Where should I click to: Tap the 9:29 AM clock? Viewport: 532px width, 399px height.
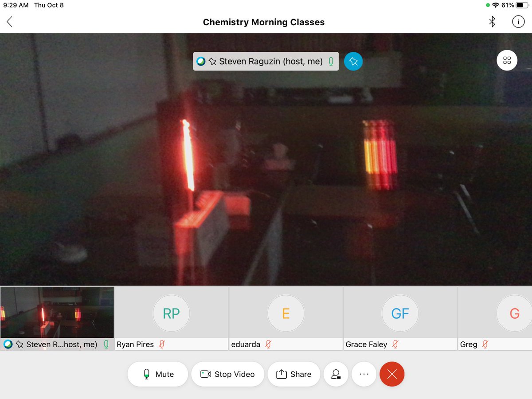pyautogui.click(x=16, y=5)
